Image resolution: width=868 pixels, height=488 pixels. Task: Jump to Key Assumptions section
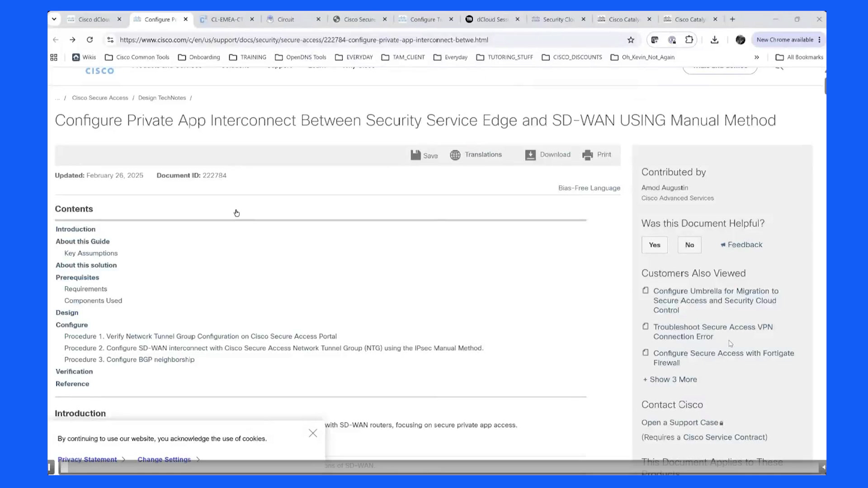click(91, 253)
